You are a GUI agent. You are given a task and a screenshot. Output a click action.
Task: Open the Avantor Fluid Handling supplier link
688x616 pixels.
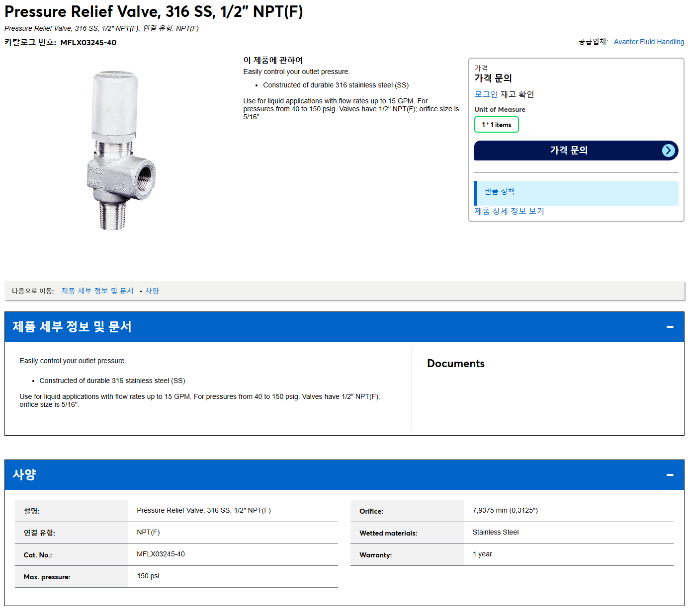pos(649,42)
